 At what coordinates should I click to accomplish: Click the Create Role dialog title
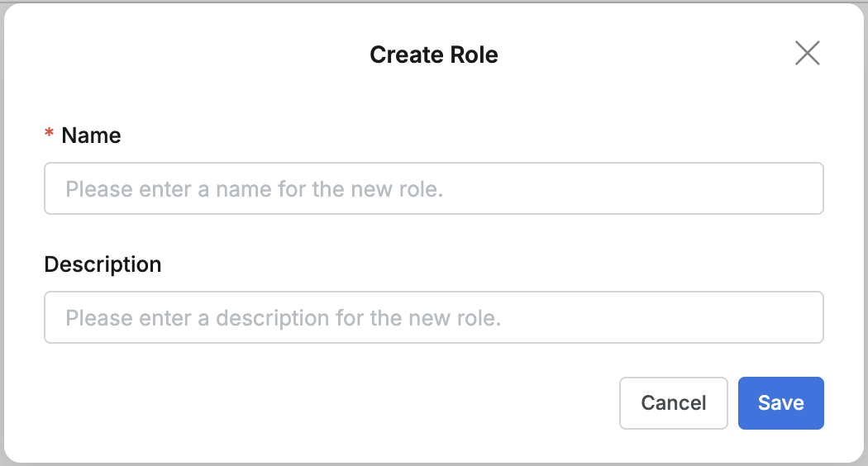click(433, 55)
